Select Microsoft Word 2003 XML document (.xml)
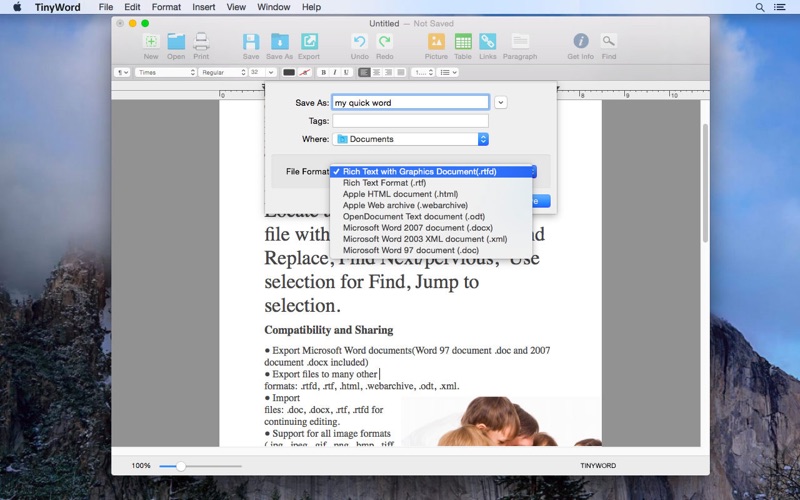800x500 pixels. click(431, 239)
